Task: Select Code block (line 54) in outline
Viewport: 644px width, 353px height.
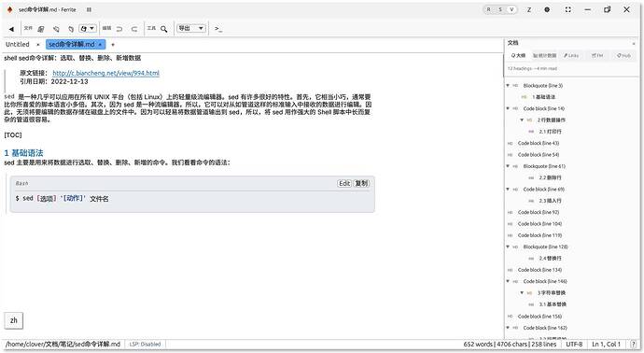Action: [x=539, y=154]
